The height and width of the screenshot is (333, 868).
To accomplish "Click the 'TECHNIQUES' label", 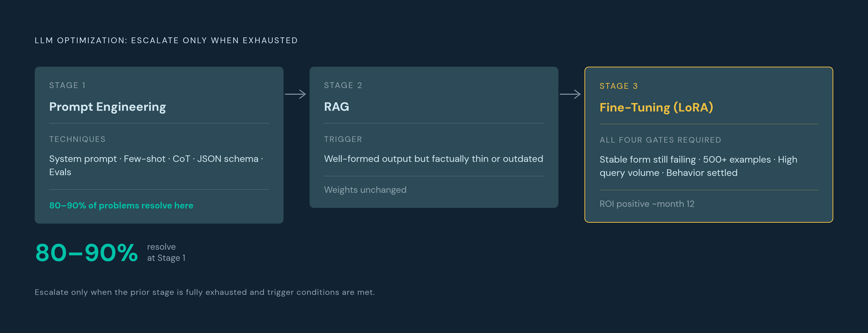I will click(x=77, y=139).
